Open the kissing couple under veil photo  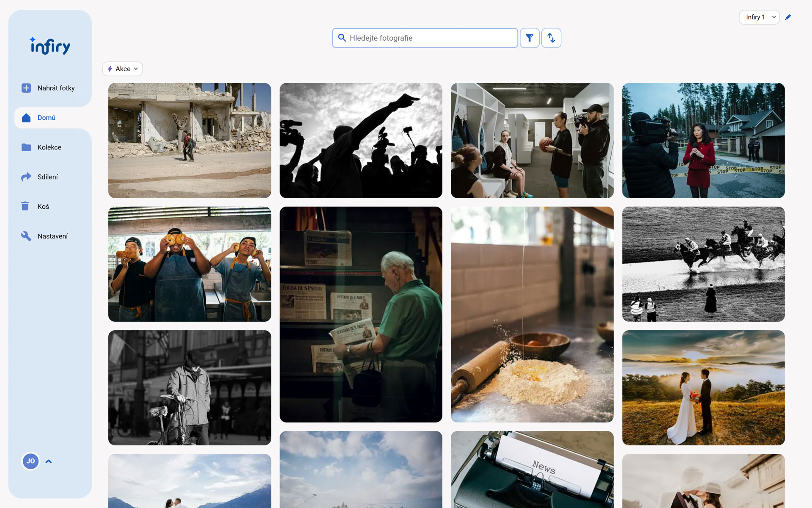(x=703, y=481)
